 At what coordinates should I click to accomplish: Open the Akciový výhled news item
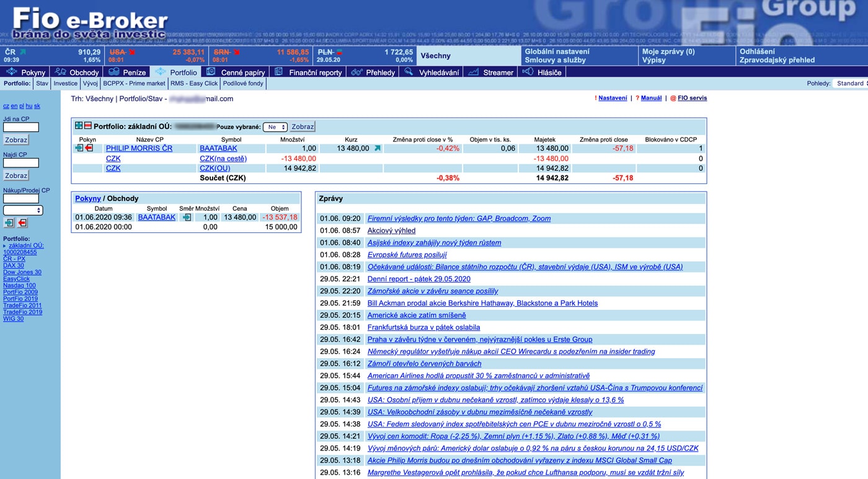pyautogui.click(x=391, y=231)
